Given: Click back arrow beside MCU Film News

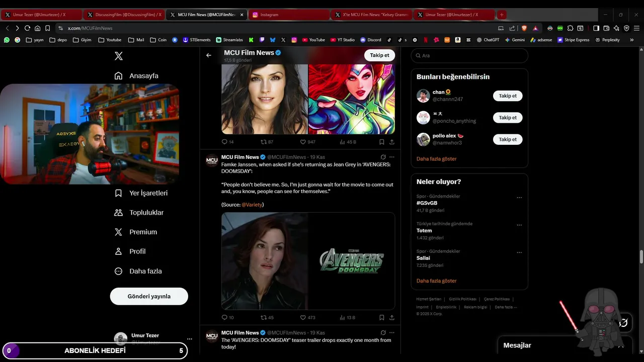Looking at the screenshot, I should (209, 55).
